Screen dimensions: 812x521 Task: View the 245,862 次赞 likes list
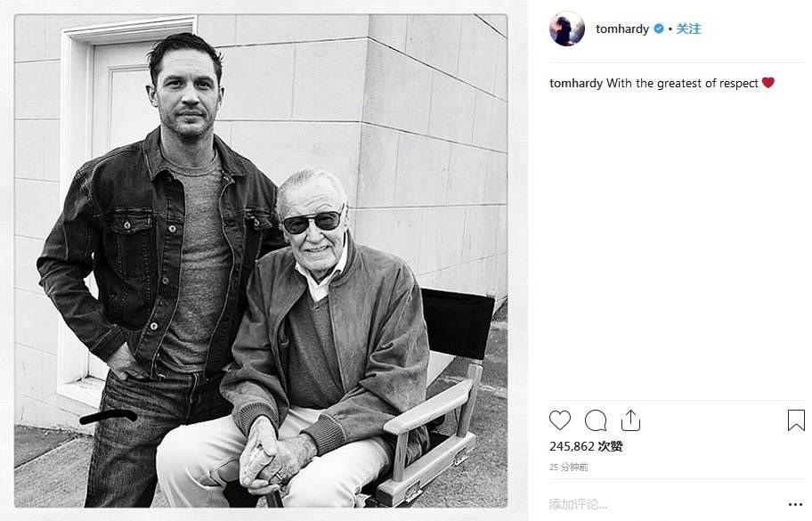click(586, 446)
